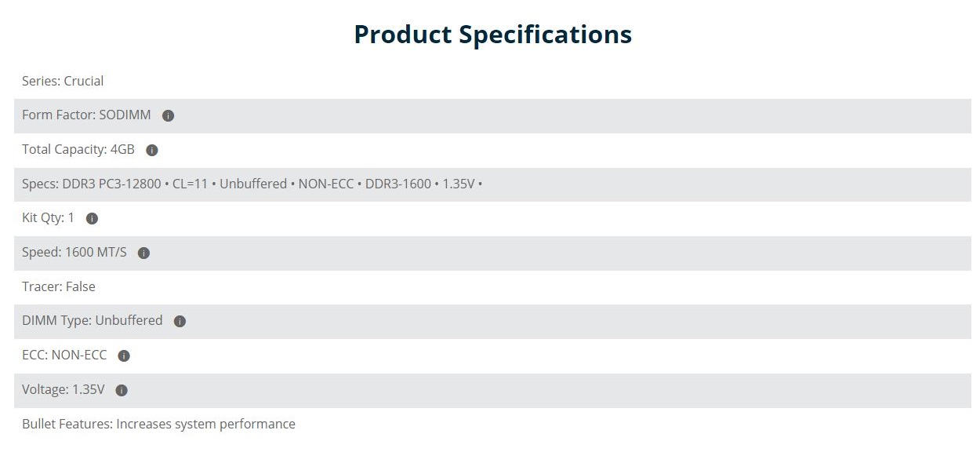The height and width of the screenshot is (452, 980).
Task: Click the Kit Qty: 1 label
Action: click(48, 217)
